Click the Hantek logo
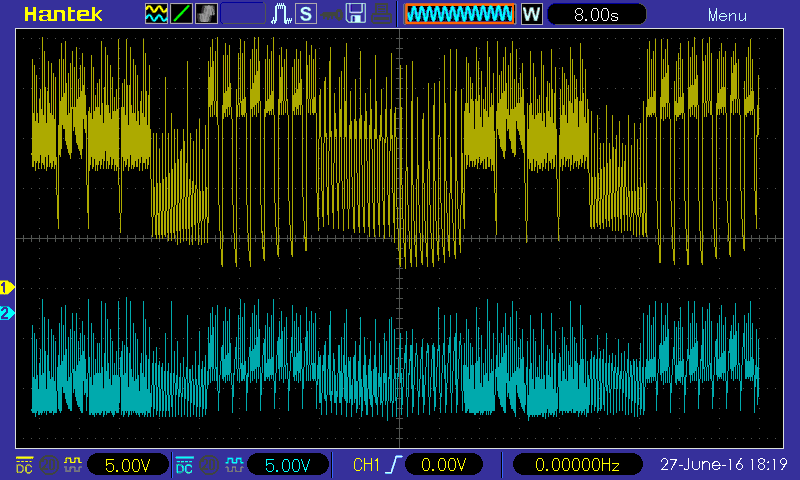800x480 pixels. [x=63, y=14]
